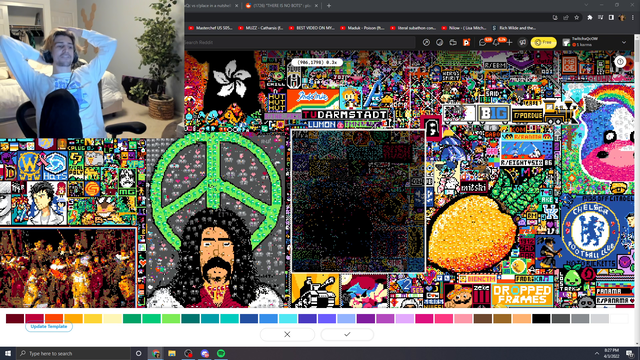Select the burgundy color swatch
This screenshot has width=640, height=360.
15,318
